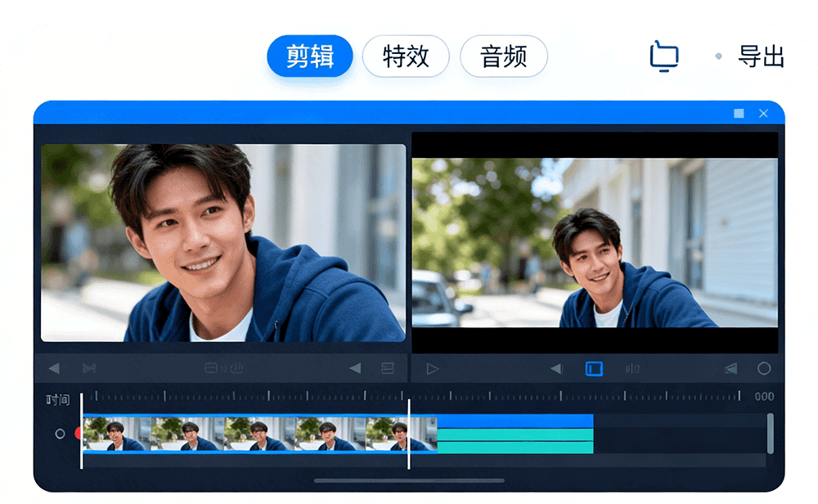Viewport: 818px width, 504px height.
Task: Toggle the highlighted blue split-view icon
Action: [594, 369]
